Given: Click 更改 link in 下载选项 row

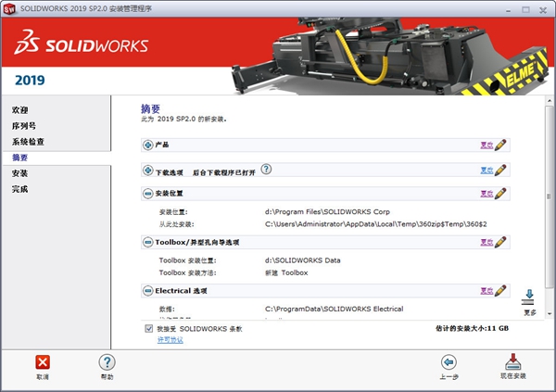Looking at the screenshot, I should pos(486,171).
